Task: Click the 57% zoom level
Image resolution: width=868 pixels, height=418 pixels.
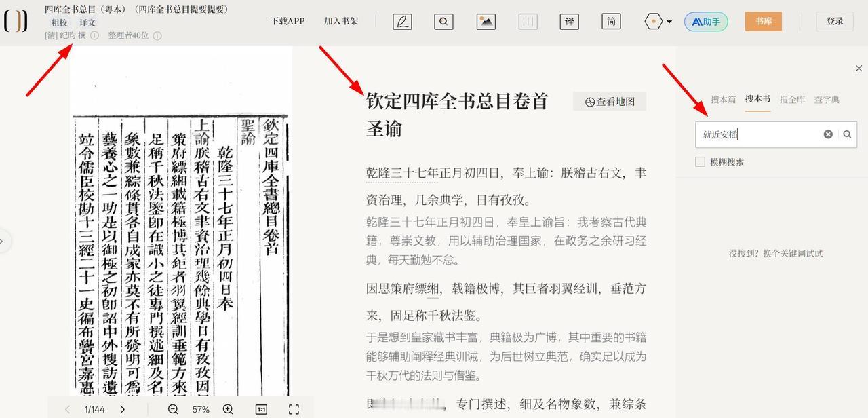Action: [x=201, y=409]
